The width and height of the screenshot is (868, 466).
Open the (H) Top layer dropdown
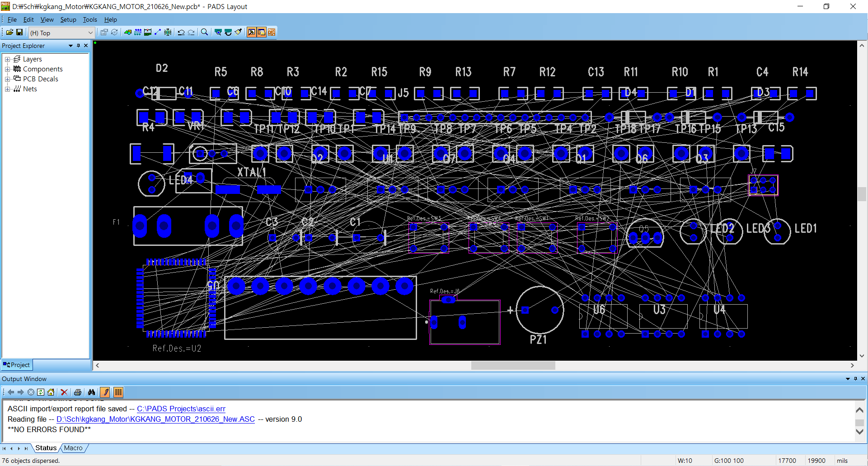point(62,33)
